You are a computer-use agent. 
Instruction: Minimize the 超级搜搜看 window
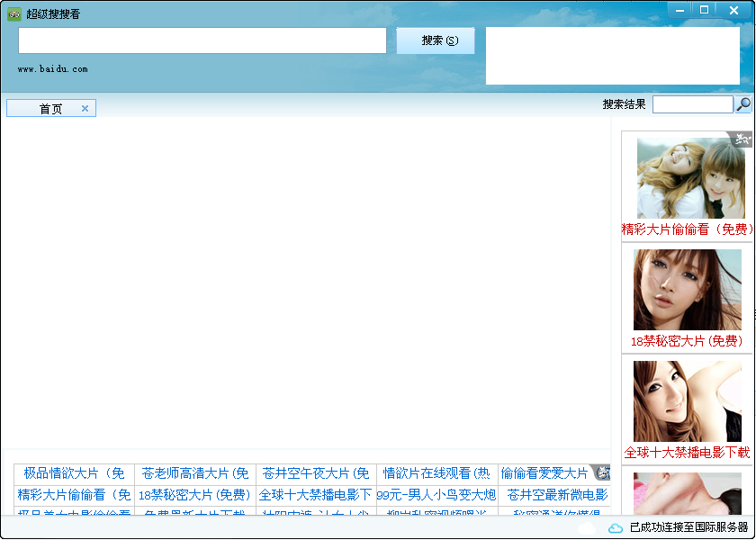[679, 10]
